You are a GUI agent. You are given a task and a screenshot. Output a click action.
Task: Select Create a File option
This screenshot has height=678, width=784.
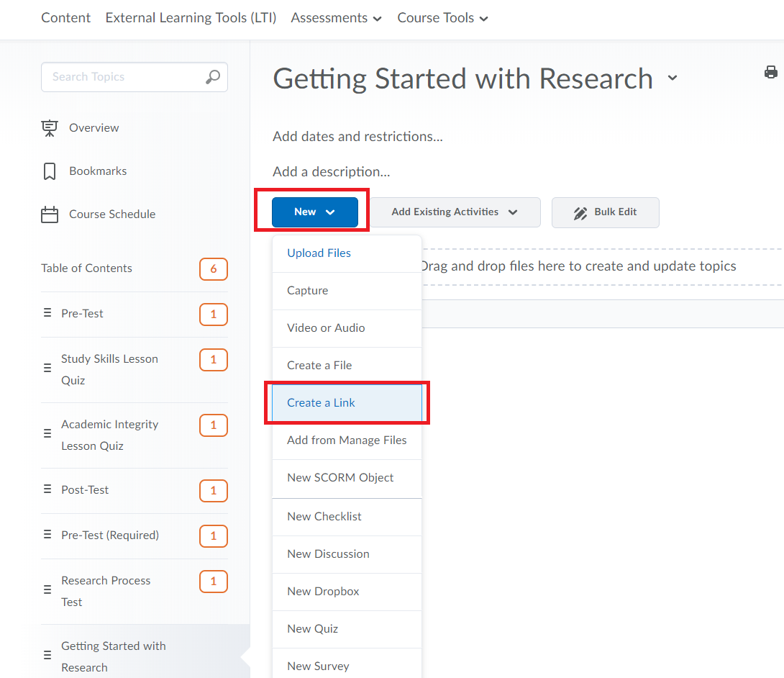347,366
